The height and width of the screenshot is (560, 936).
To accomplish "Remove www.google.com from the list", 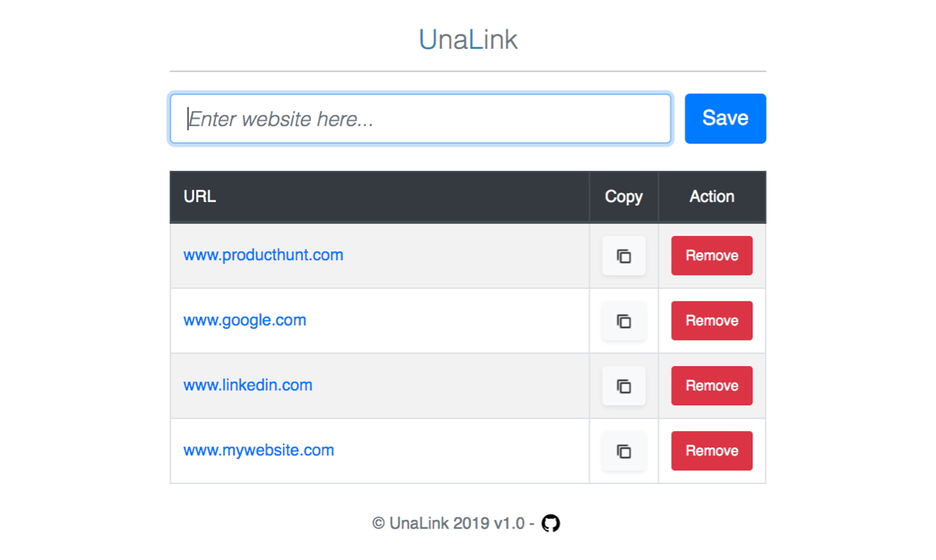I will pos(710,321).
